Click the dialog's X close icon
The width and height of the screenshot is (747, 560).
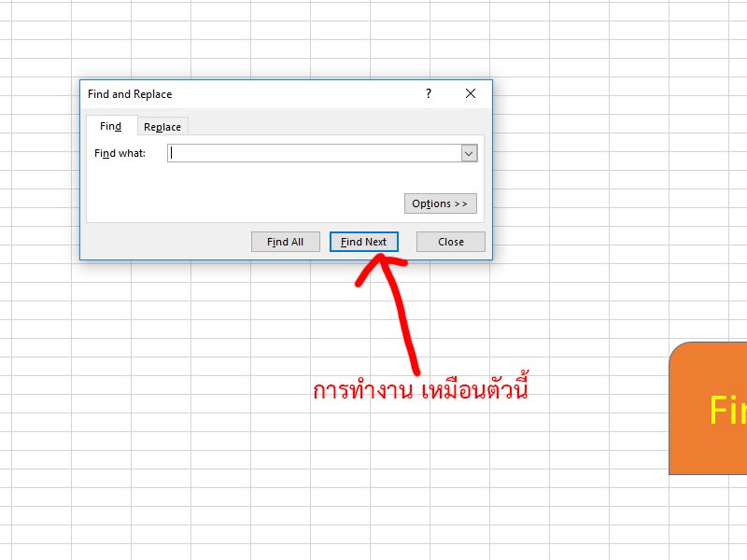(470, 94)
